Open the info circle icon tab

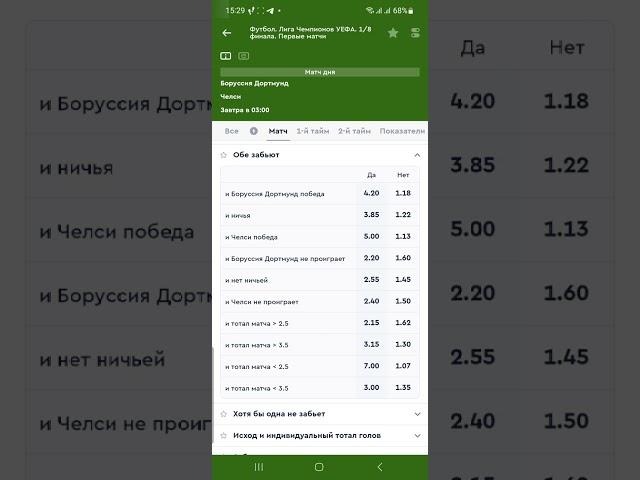click(253, 131)
